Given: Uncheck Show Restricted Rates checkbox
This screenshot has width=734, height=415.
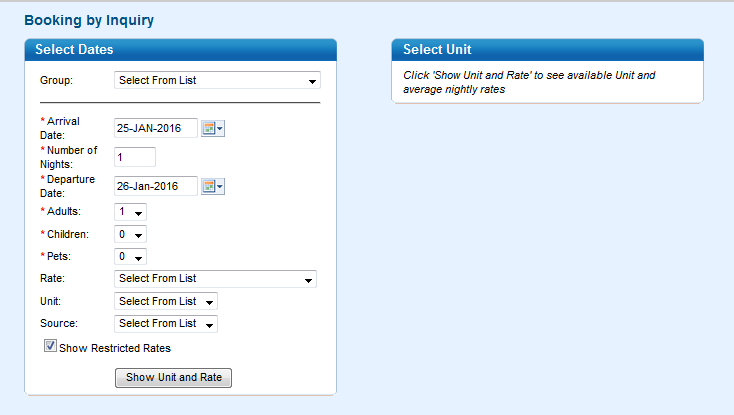Looking at the screenshot, I should pos(50,346).
